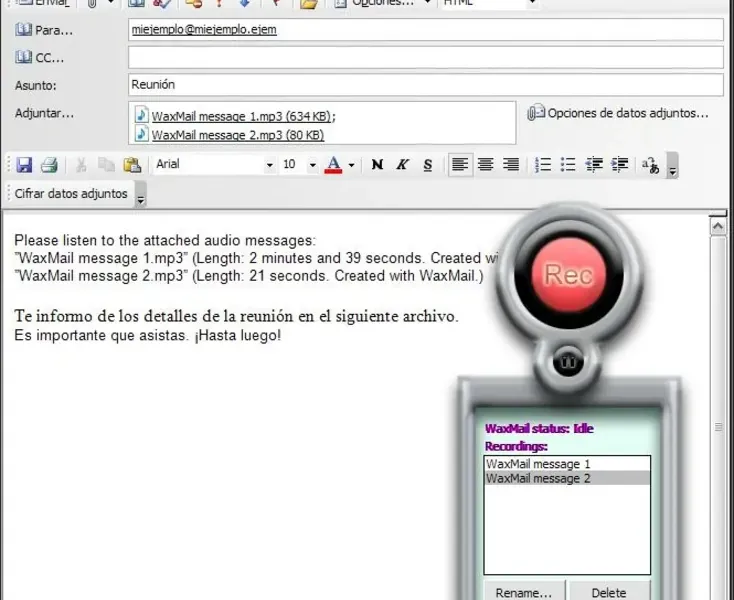734x600 pixels.
Task: Center align text
Action: (485, 165)
